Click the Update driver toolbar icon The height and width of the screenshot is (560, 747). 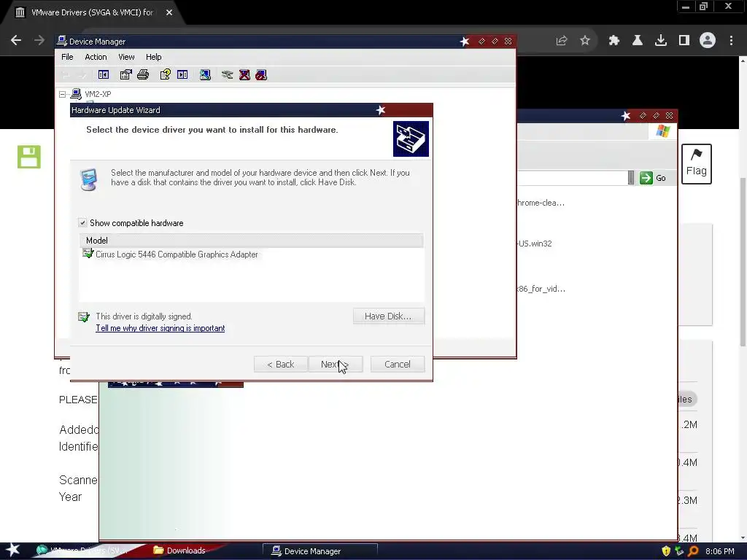(228, 75)
